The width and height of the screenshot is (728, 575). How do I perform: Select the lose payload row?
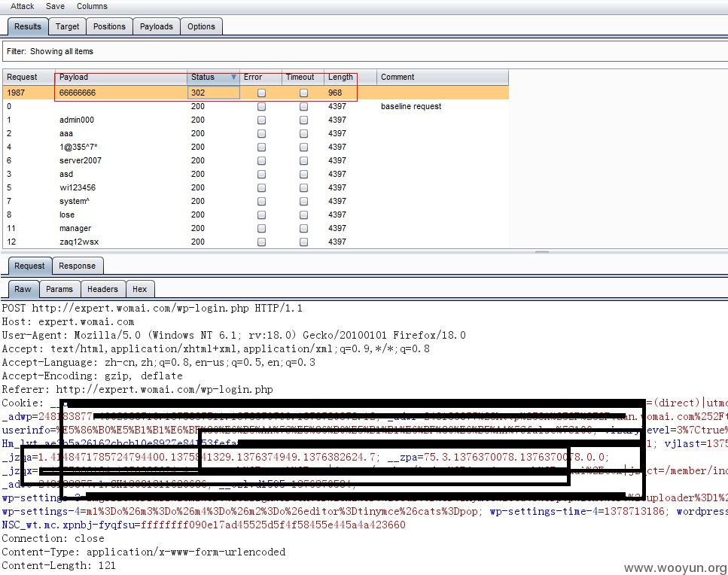pos(256,214)
